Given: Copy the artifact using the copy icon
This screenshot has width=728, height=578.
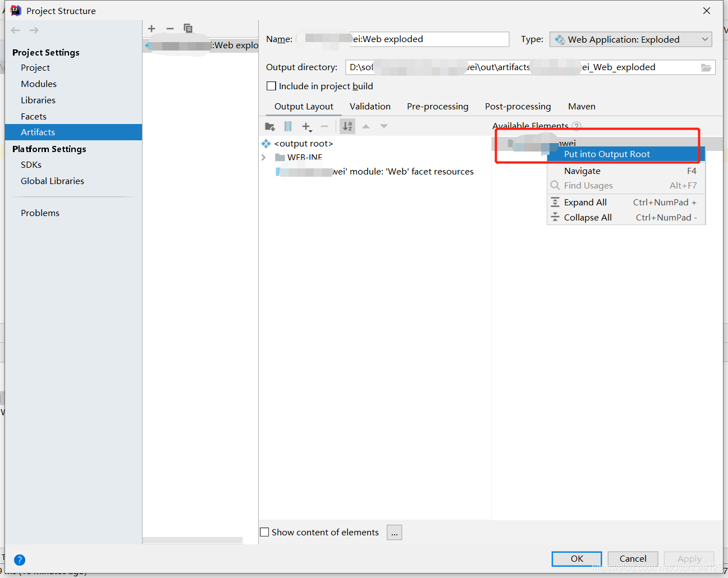Looking at the screenshot, I should click(188, 28).
